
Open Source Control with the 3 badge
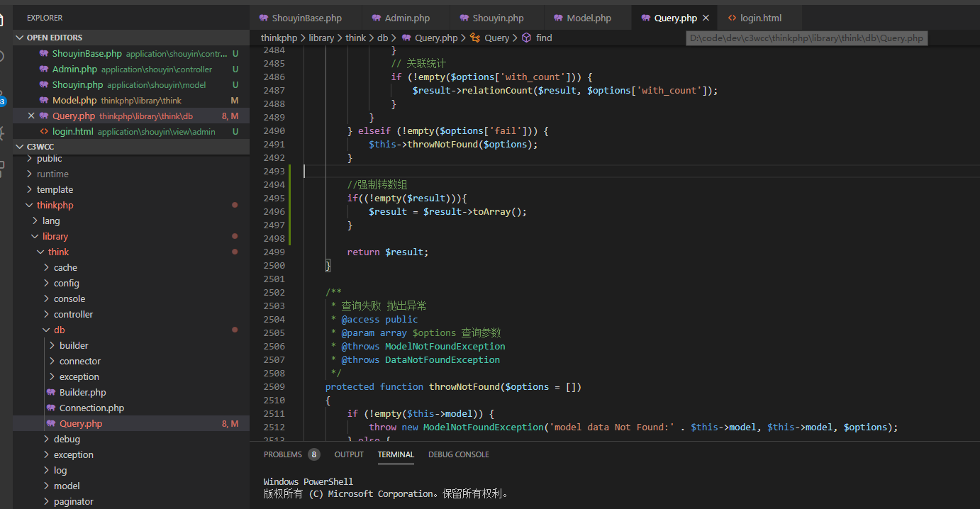tap(4, 96)
